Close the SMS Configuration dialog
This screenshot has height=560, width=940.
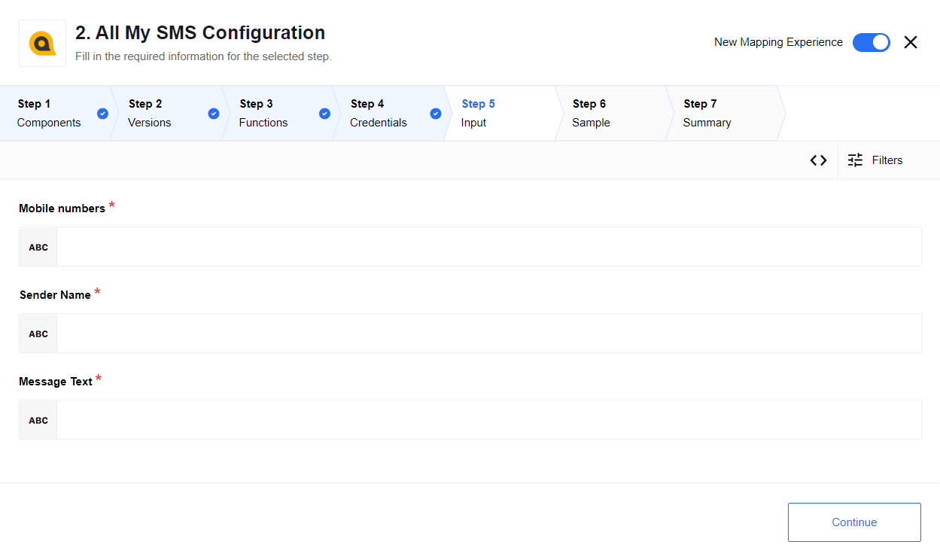click(x=911, y=42)
